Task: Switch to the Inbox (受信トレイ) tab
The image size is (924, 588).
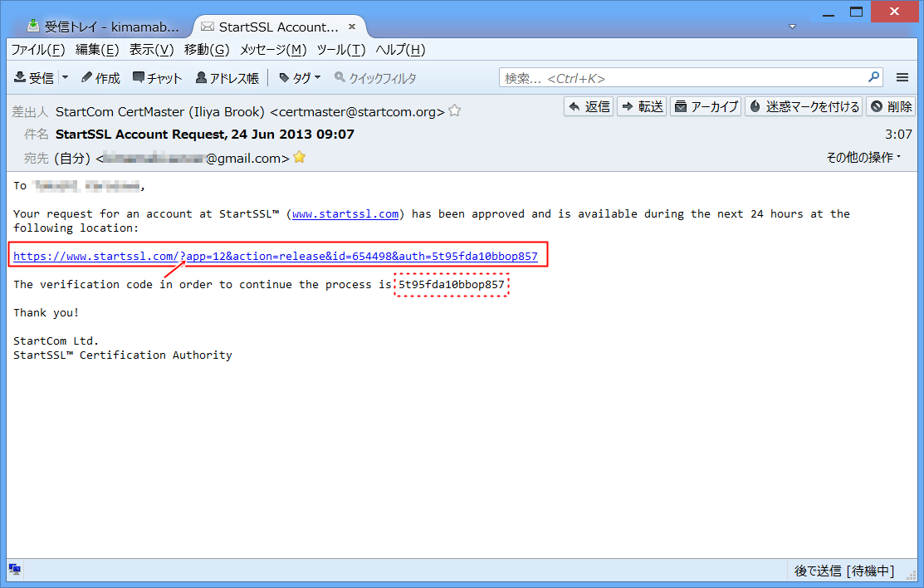Action: coord(103,27)
